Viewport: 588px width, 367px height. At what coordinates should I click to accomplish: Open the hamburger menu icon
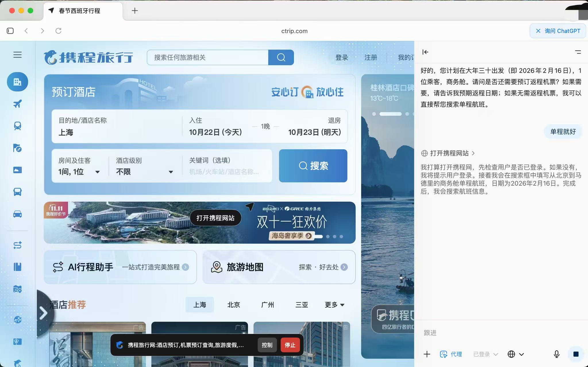(x=17, y=55)
